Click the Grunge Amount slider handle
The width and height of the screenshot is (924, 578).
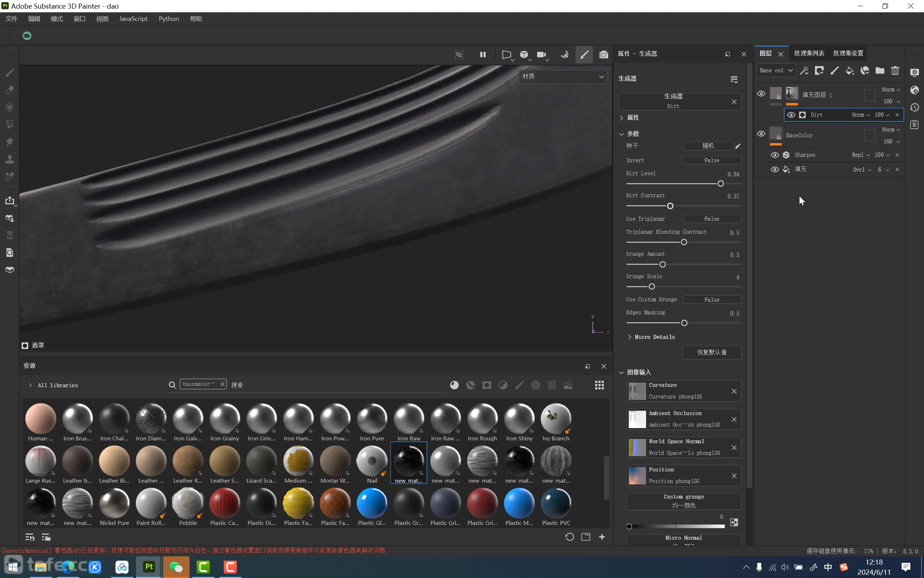662,264
